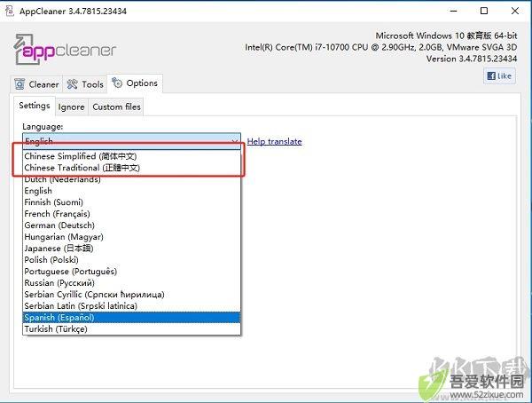
Task: Close the AppCleaner window
Action: (x=514, y=11)
